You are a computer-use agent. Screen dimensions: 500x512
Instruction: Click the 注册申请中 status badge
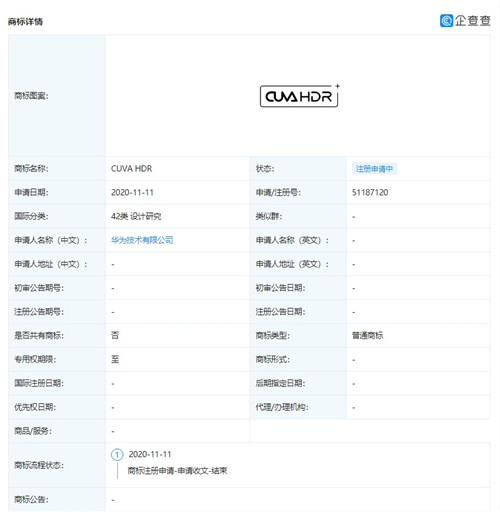click(x=374, y=169)
